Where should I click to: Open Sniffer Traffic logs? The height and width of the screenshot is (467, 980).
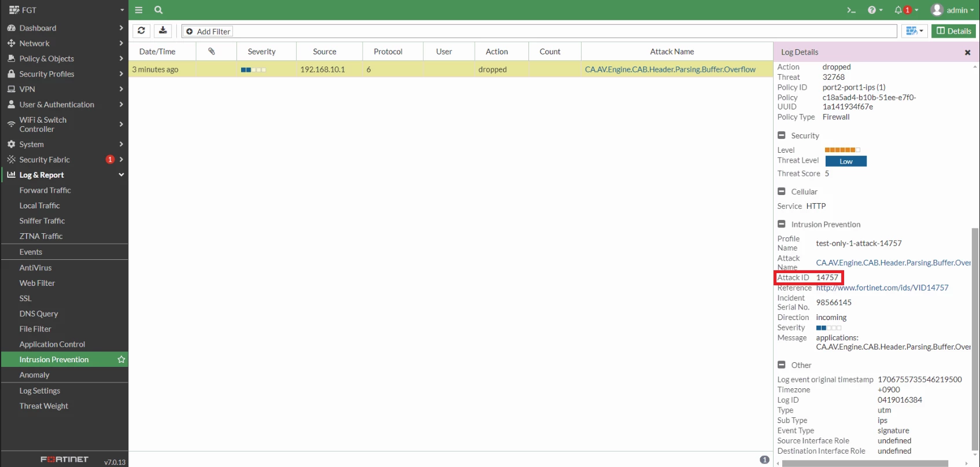tap(42, 221)
